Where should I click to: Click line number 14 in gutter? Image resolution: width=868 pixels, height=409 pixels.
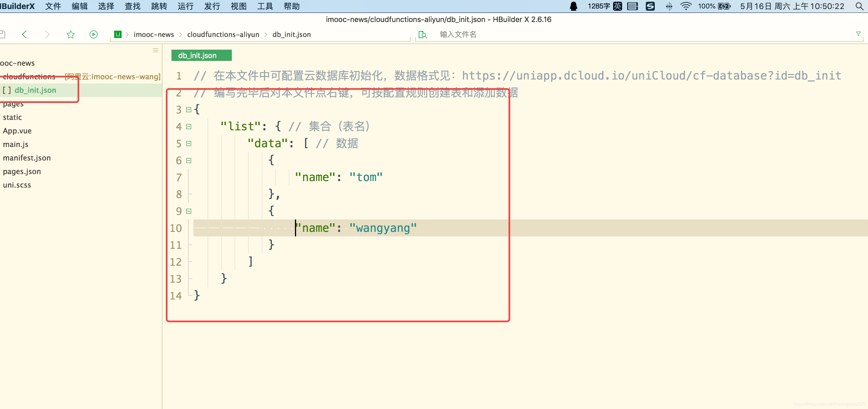tap(176, 296)
